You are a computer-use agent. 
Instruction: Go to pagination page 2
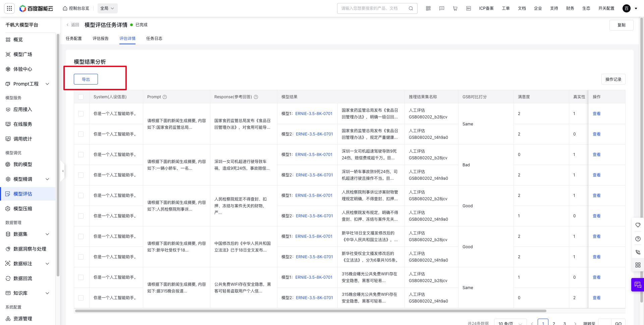point(554,323)
